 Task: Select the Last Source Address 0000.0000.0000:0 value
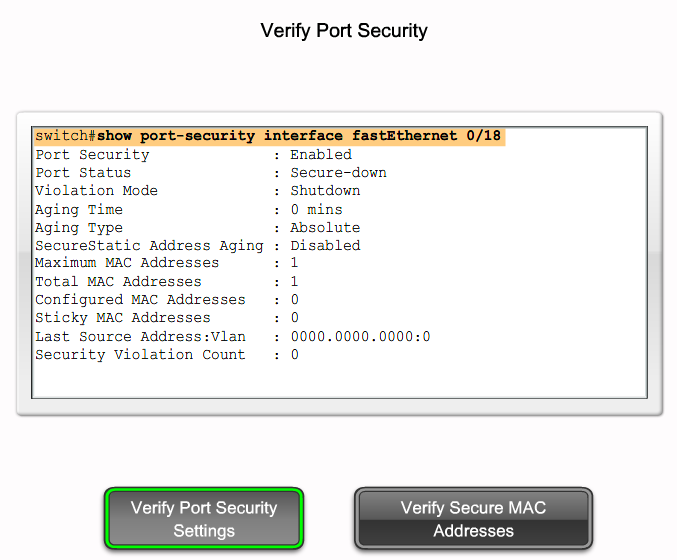360,336
